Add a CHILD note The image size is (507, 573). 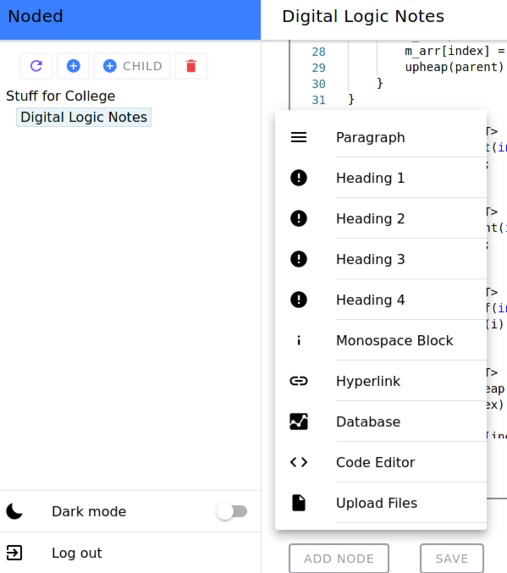pos(132,66)
